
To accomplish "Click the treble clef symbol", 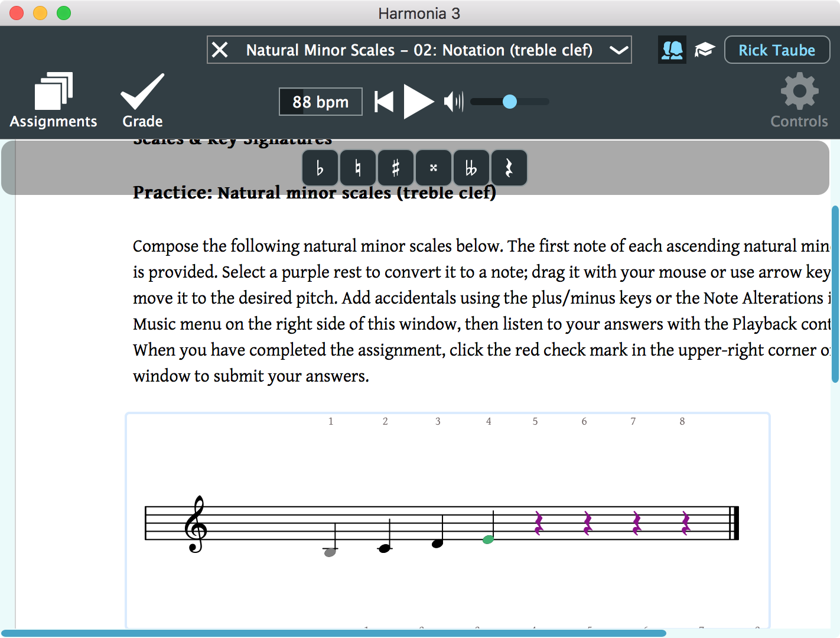I will 196,524.
